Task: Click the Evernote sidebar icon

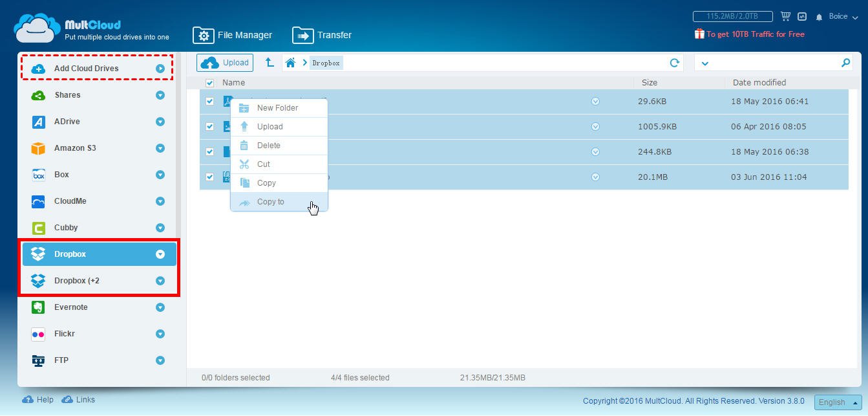Action: click(x=38, y=307)
